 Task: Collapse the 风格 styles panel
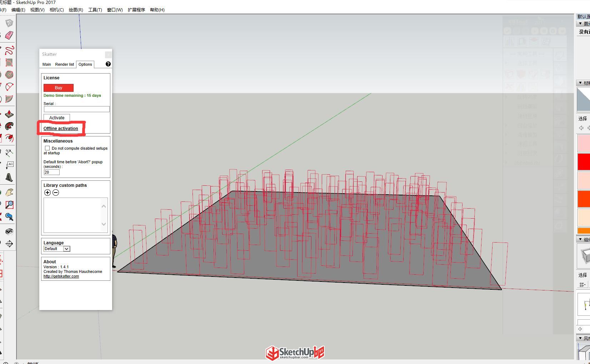tap(580, 338)
